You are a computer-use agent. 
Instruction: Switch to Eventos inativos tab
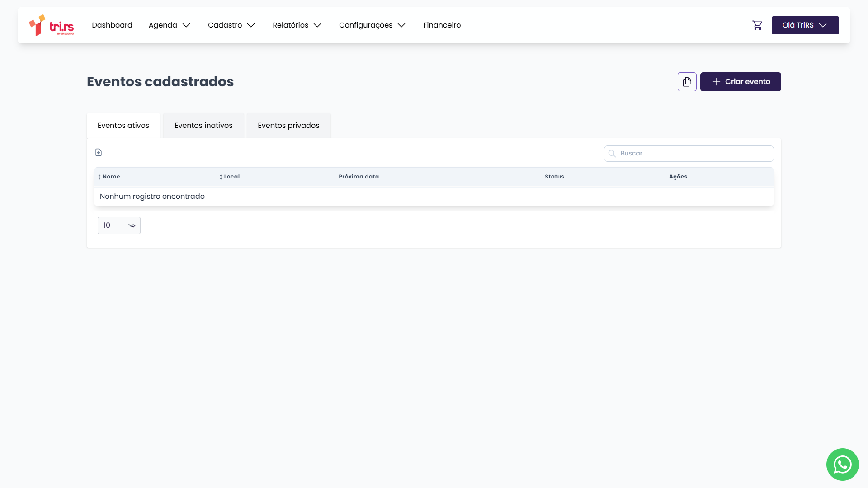203,126
